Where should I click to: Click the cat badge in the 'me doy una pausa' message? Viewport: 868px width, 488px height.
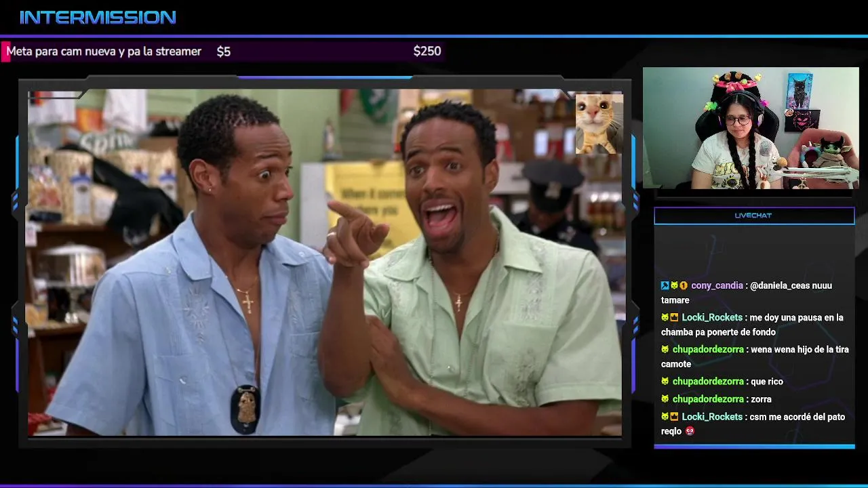tap(665, 317)
